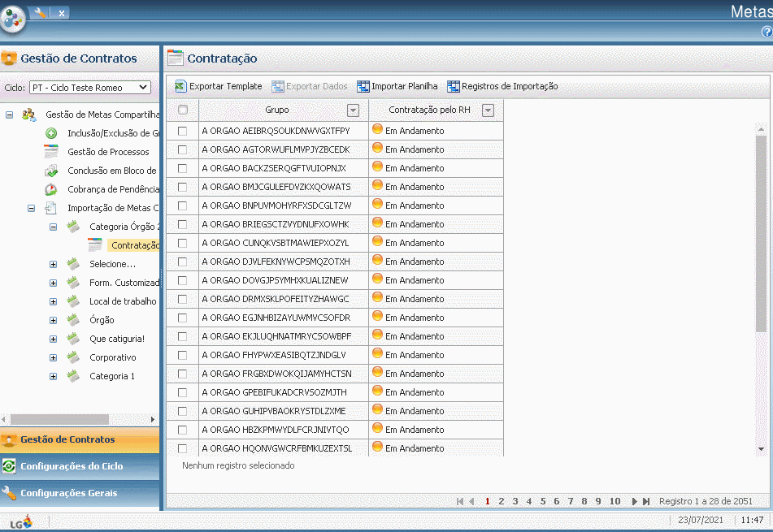
Task: Go to first page arrow icon
Action: (460, 501)
